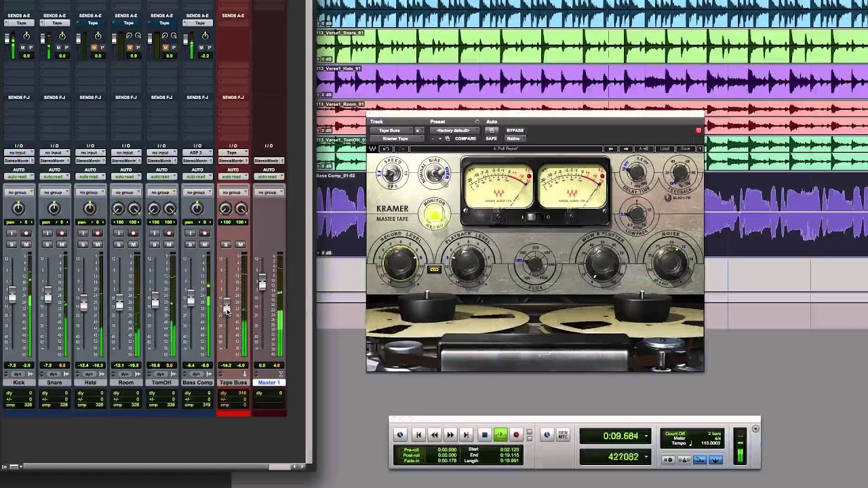868x488 pixels.
Task: Click the green Play button
Action: [500, 434]
